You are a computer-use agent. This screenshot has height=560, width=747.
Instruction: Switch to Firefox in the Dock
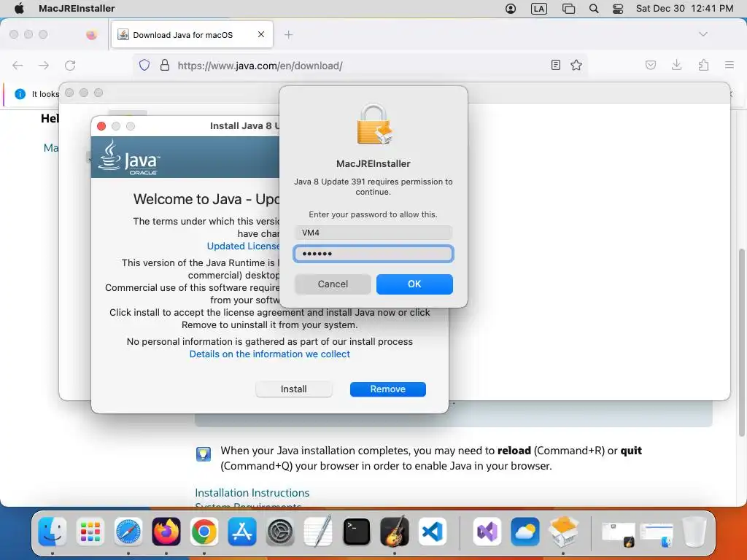[x=166, y=531]
